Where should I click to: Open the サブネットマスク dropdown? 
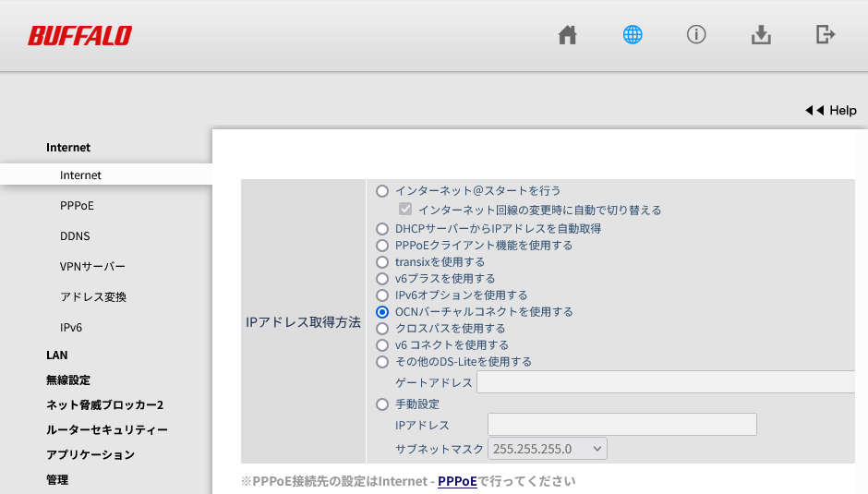pyautogui.click(x=548, y=449)
